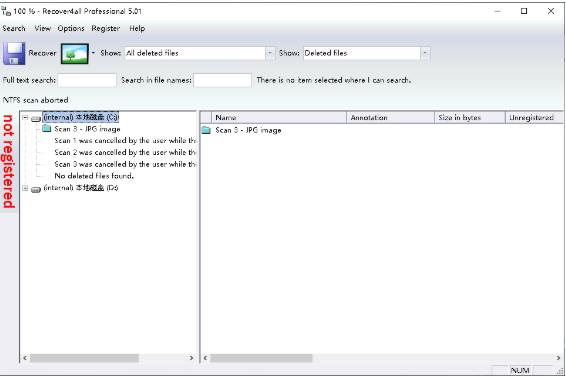This screenshot has height=377, width=566.
Task: Open the Register menu
Action: pos(105,28)
